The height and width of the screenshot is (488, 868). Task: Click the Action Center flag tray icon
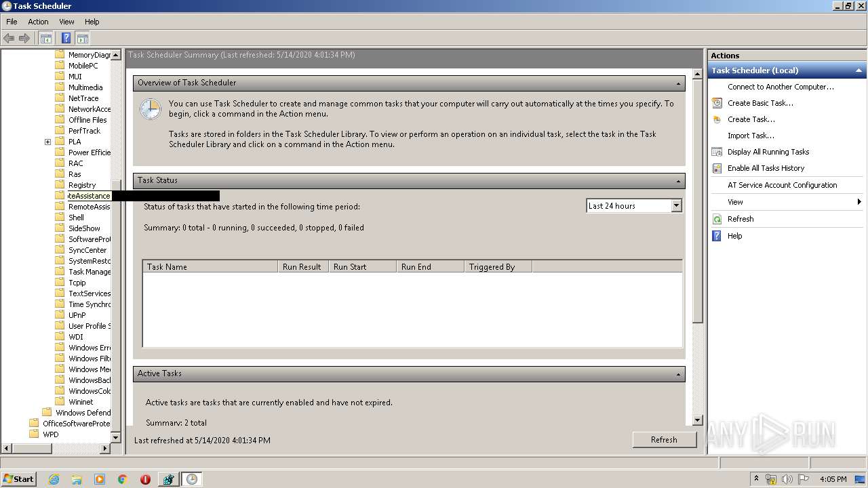tap(803, 479)
